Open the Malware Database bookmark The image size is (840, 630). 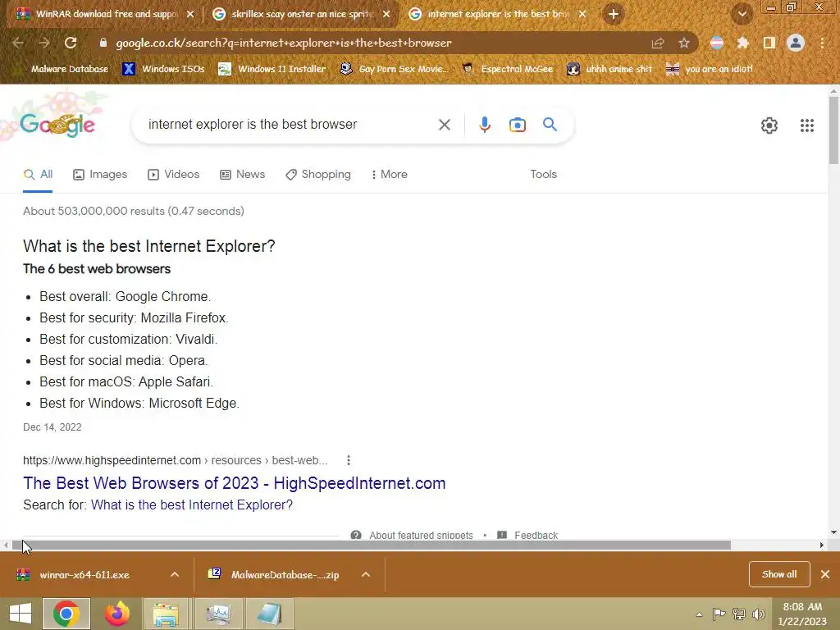pyautogui.click(x=62, y=69)
